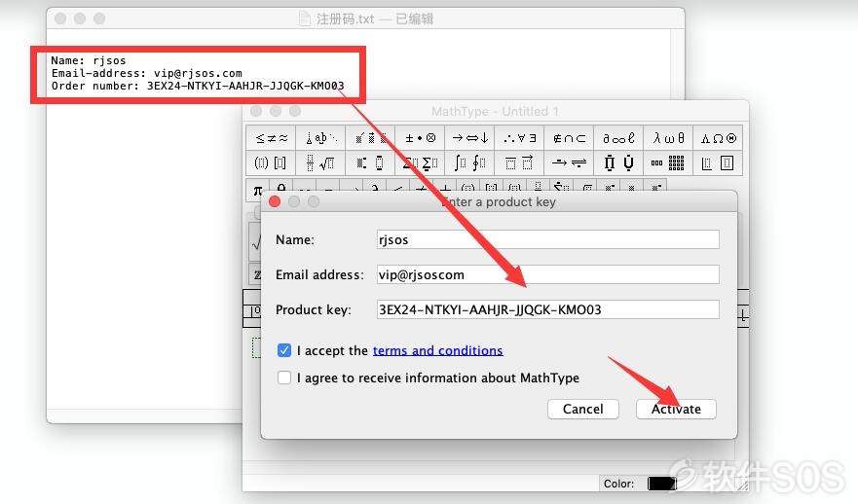Open the labeled arrow templates palette

(569, 162)
